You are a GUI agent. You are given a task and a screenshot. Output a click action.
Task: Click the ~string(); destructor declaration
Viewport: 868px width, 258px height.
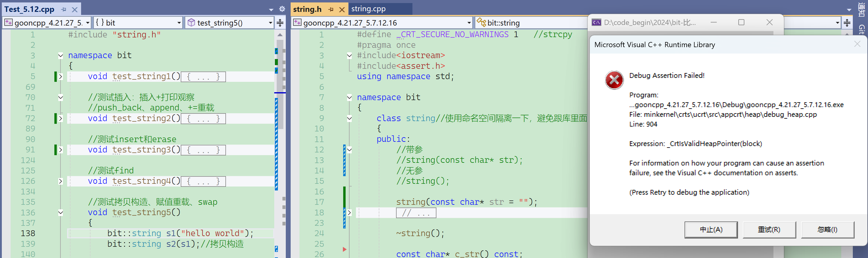(x=420, y=233)
